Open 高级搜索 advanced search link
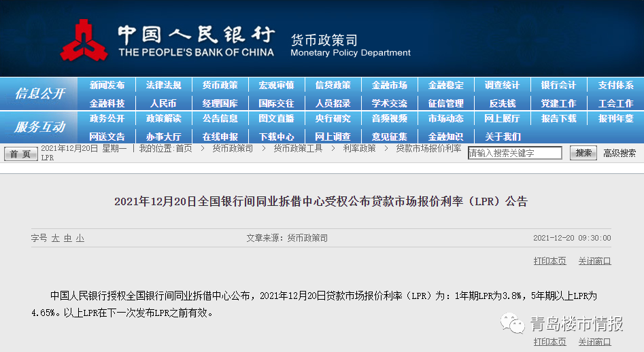Viewport: 644px width, 352px height. point(620,154)
